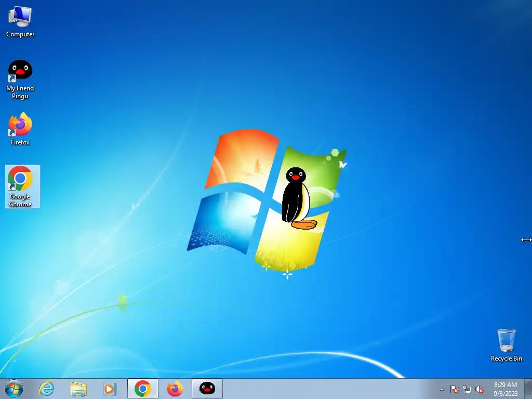The height and width of the screenshot is (399, 532).
Task: Click the "Computer" label text
Action: click(20, 34)
